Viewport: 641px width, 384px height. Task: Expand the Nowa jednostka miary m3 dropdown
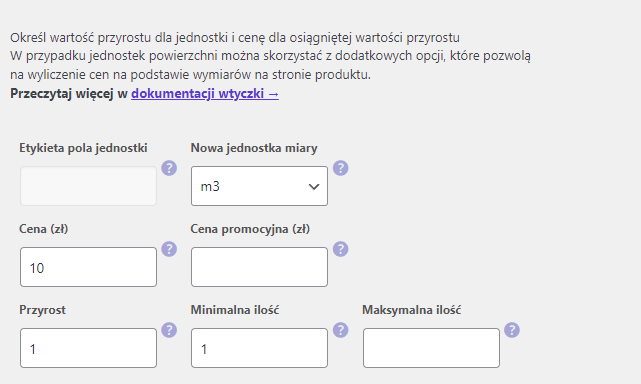[259, 186]
